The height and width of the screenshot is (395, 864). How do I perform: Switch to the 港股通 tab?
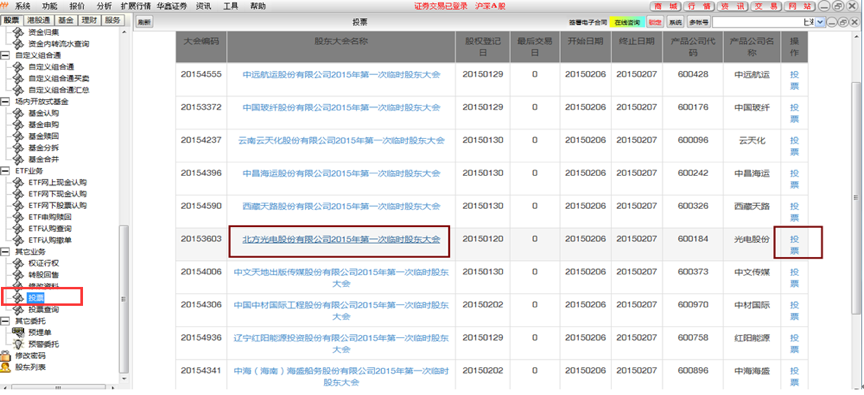click(37, 20)
